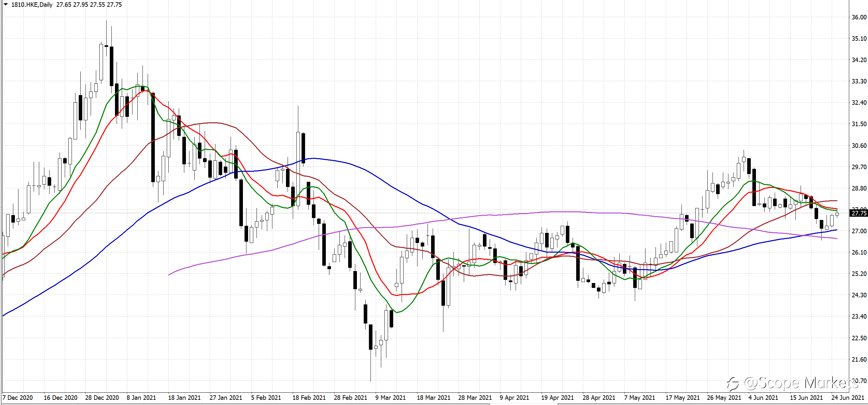Click the 22.50 price axis label
868x405 pixels.
(x=859, y=338)
